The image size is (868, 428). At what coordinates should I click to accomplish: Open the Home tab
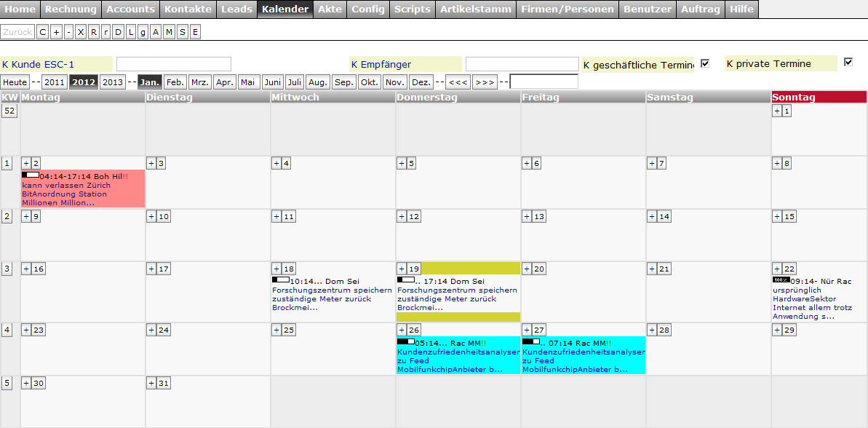[x=20, y=9]
